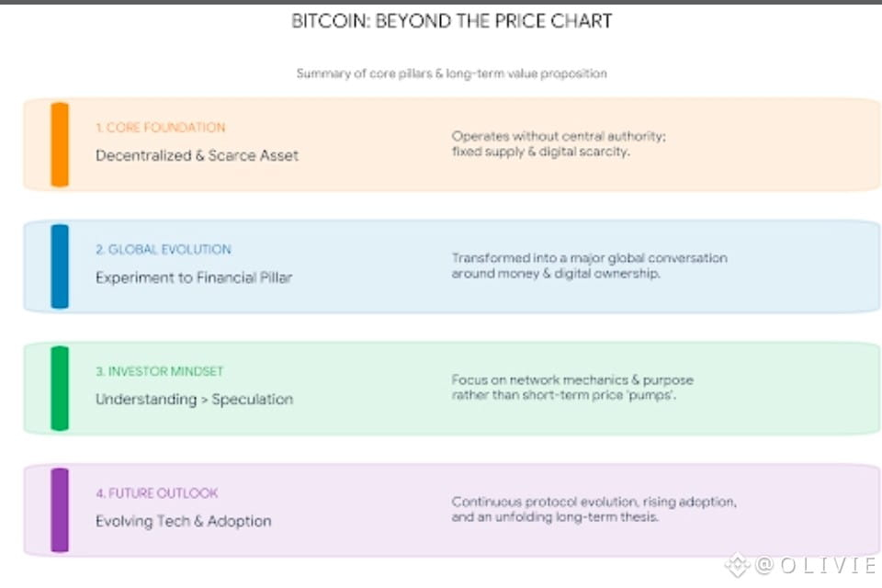Click the 'Summary of core pillars' subtitle
This screenshot has width=882, height=588.
[x=452, y=73]
